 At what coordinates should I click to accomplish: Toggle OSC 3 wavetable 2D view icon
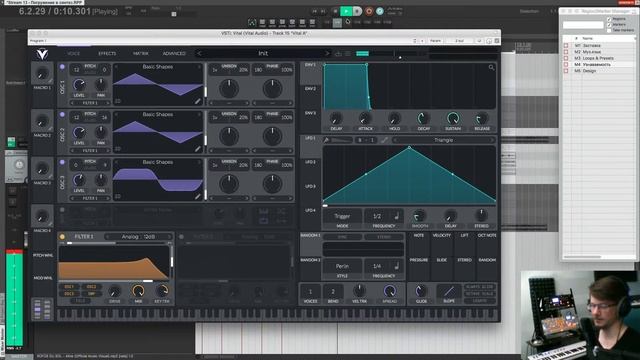tap(118, 197)
